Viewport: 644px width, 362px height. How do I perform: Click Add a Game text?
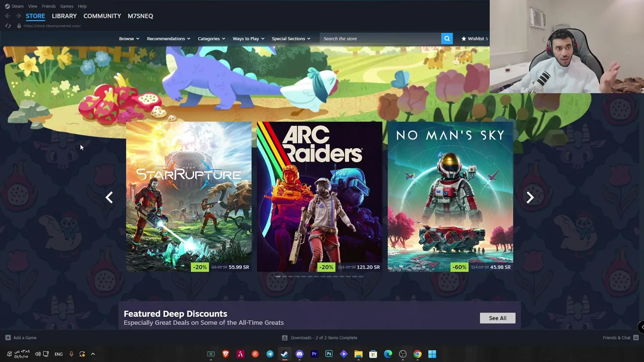(25, 338)
